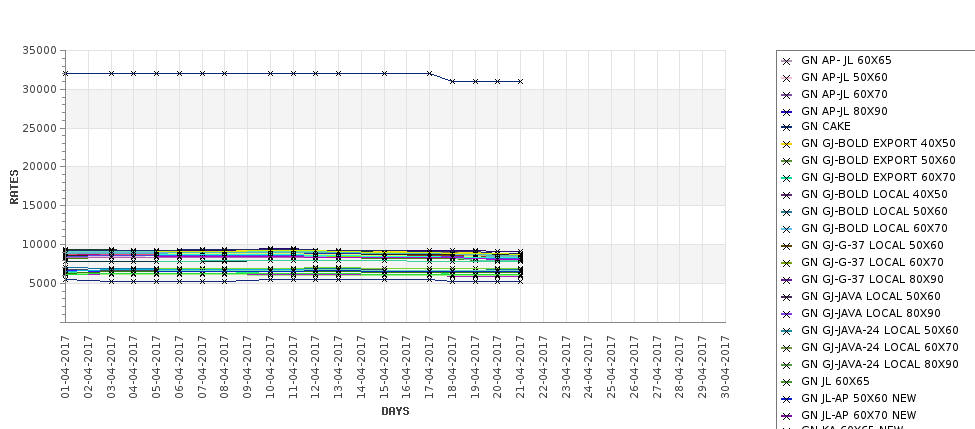975x429 pixels.
Task: Click the 10000 y-axis tick label
Action: (x=40, y=244)
